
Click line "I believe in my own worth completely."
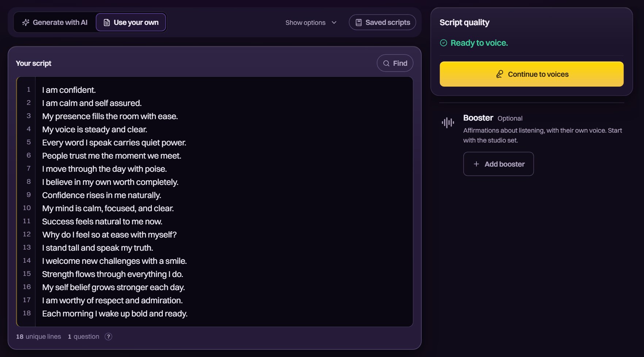tap(110, 182)
